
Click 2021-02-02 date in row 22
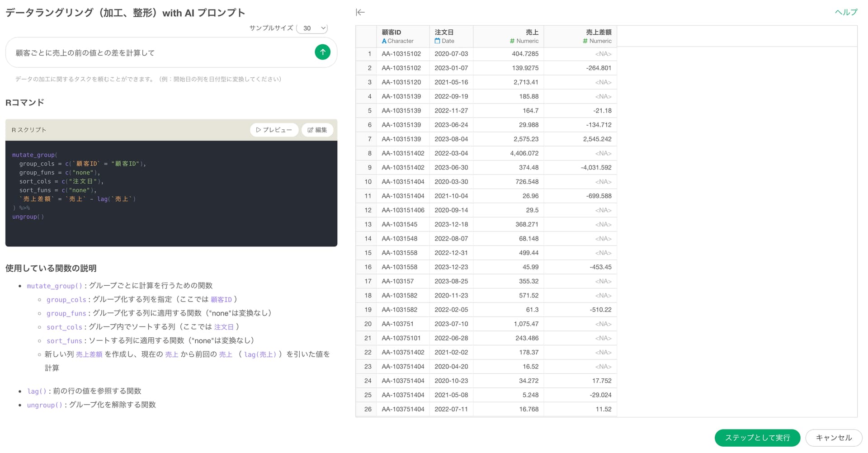(451, 353)
